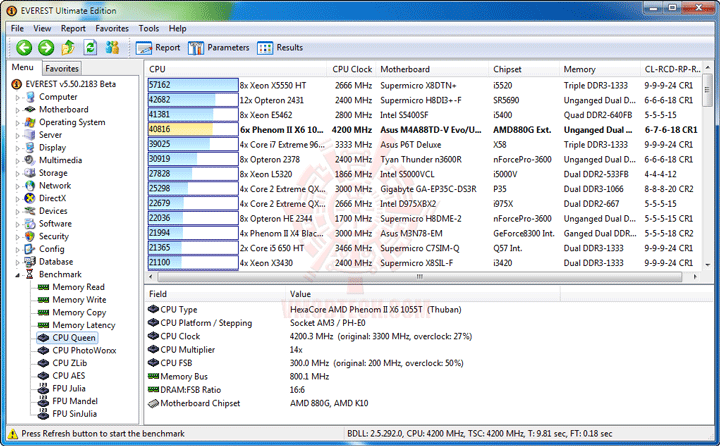Click the 57162 score bar row
The height and width of the screenshot is (446, 720).
point(193,85)
